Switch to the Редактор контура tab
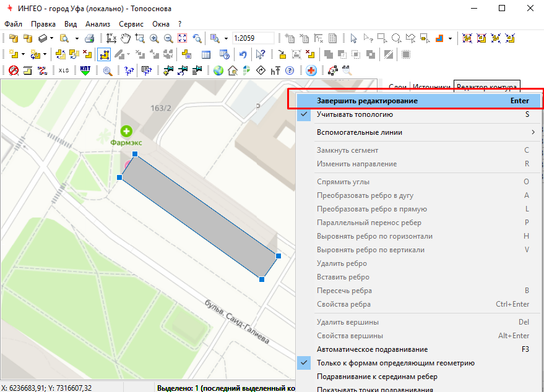Image resolution: width=544 pixels, height=392 pixels. point(487,87)
